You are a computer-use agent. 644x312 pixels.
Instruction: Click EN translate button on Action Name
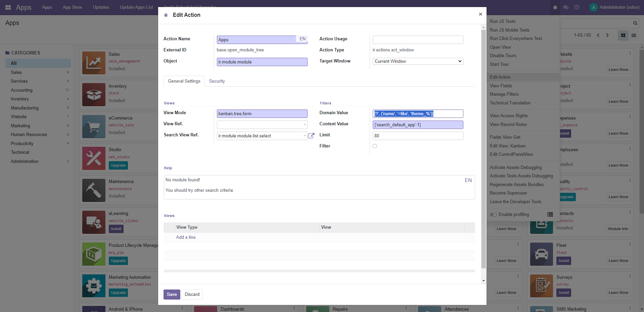tap(303, 39)
